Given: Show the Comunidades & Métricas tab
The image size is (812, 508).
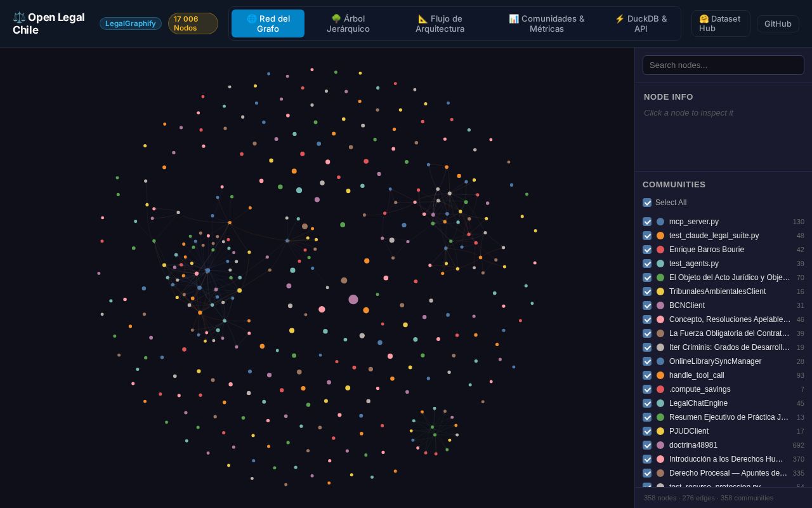Looking at the screenshot, I should pos(546,23).
